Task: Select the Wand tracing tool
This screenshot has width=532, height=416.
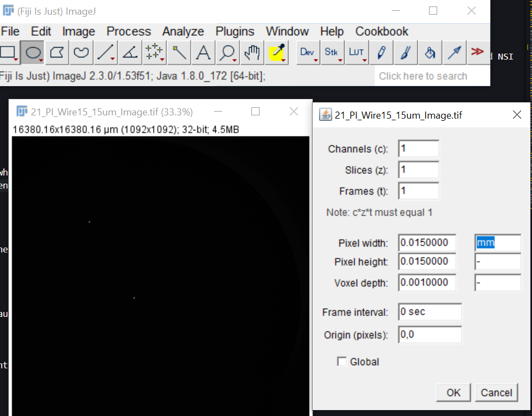Action: (x=179, y=53)
